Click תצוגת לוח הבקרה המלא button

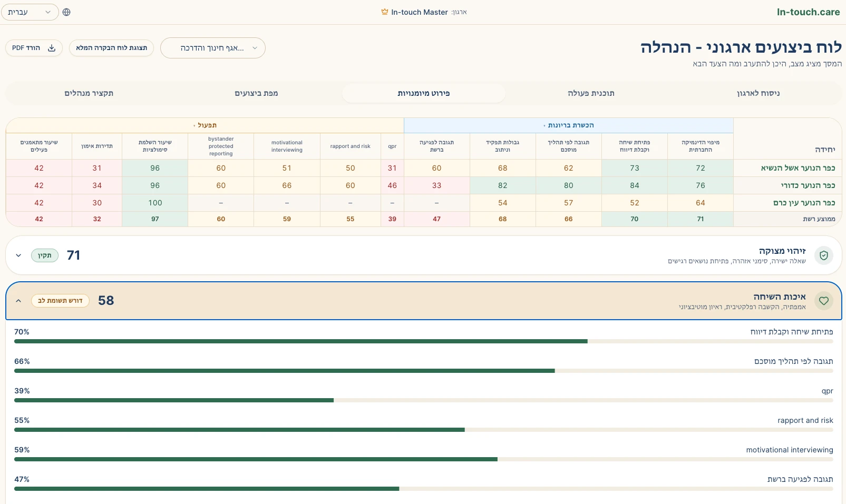pos(111,48)
